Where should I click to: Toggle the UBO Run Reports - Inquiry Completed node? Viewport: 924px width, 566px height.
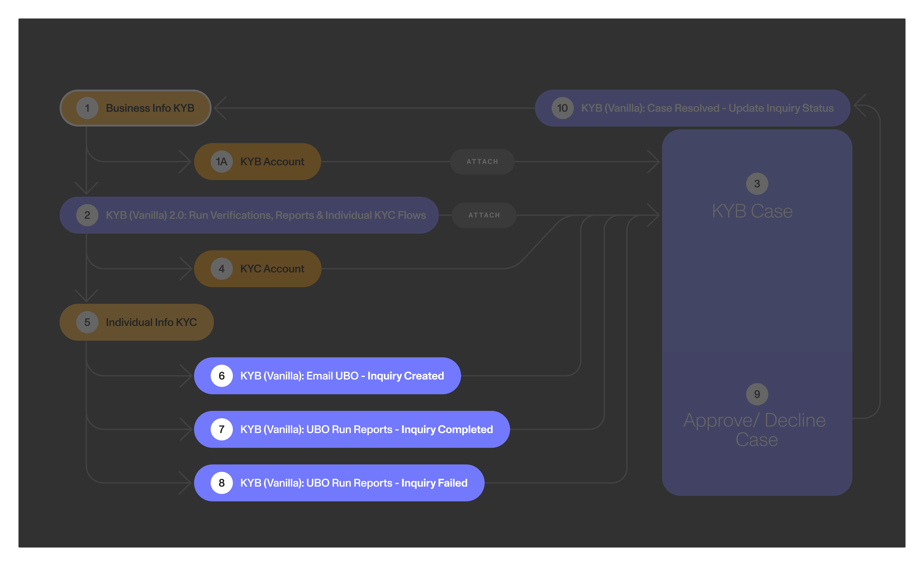tap(353, 430)
